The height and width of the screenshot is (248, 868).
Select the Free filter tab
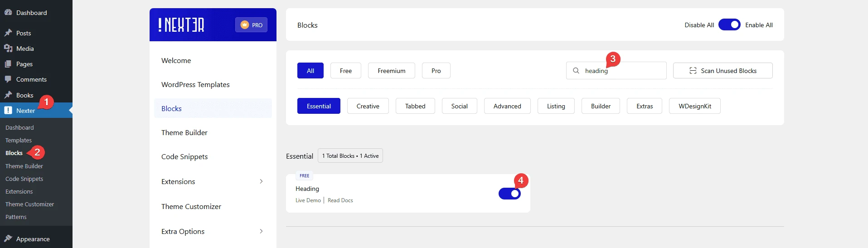click(x=346, y=71)
